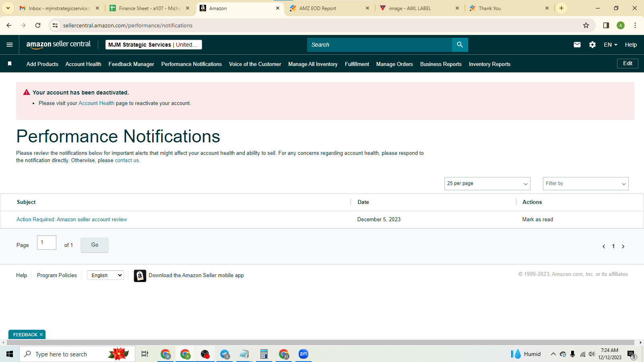Screen dimensions: 644x362
Task: Bookmark this page with star icon
Action: click(x=586, y=25)
